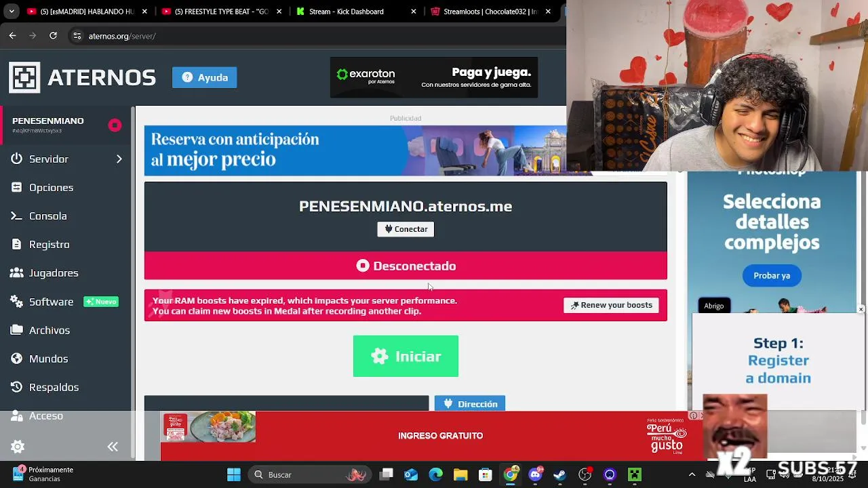Open Registro in the sidebar
Screen dimensions: 868x488
point(49,244)
